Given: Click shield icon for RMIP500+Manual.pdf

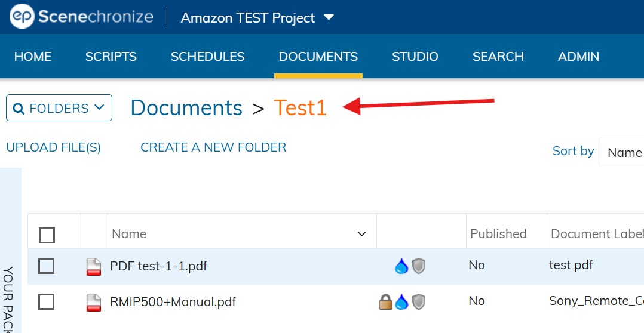Looking at the screenshot, I should 419,302.
